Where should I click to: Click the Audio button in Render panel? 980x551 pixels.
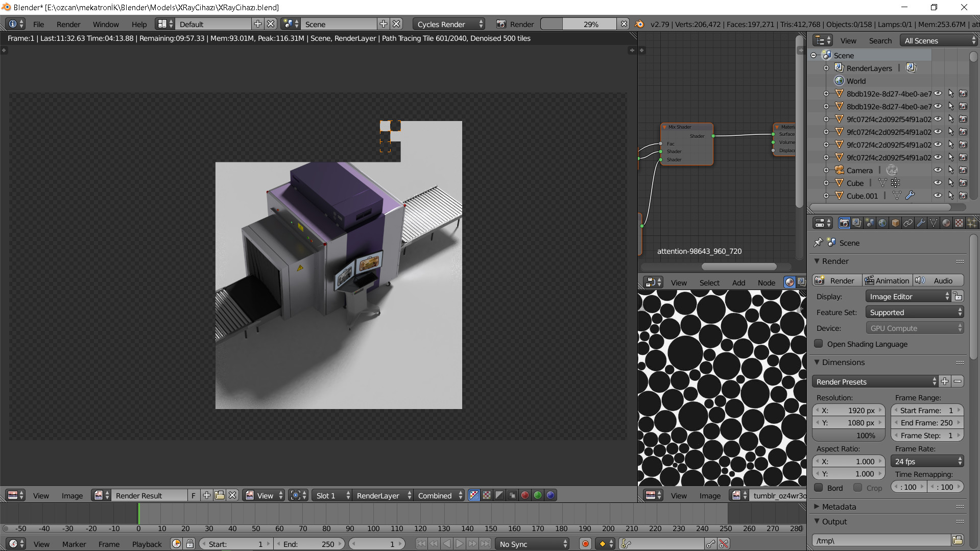point(938,281)
